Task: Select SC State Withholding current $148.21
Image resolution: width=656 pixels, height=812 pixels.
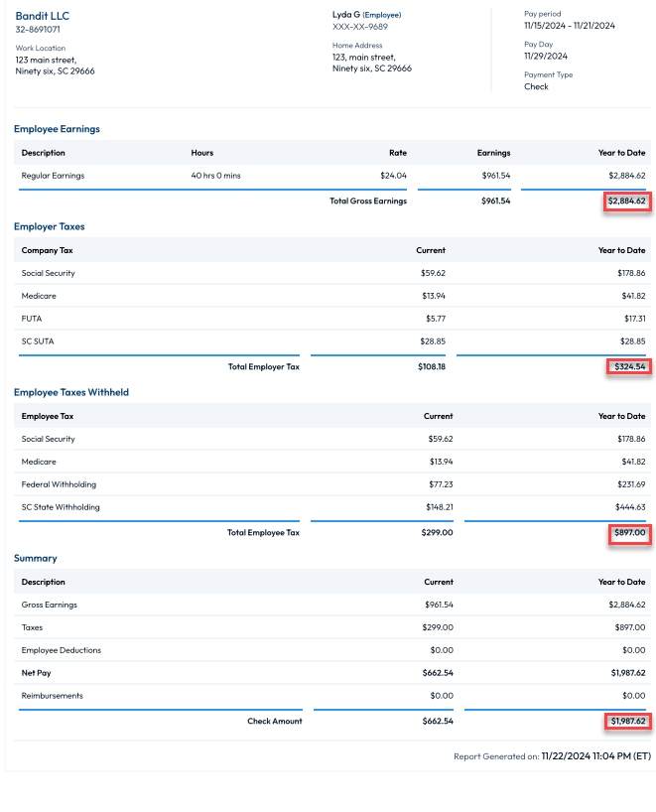Action: point(439,507)
